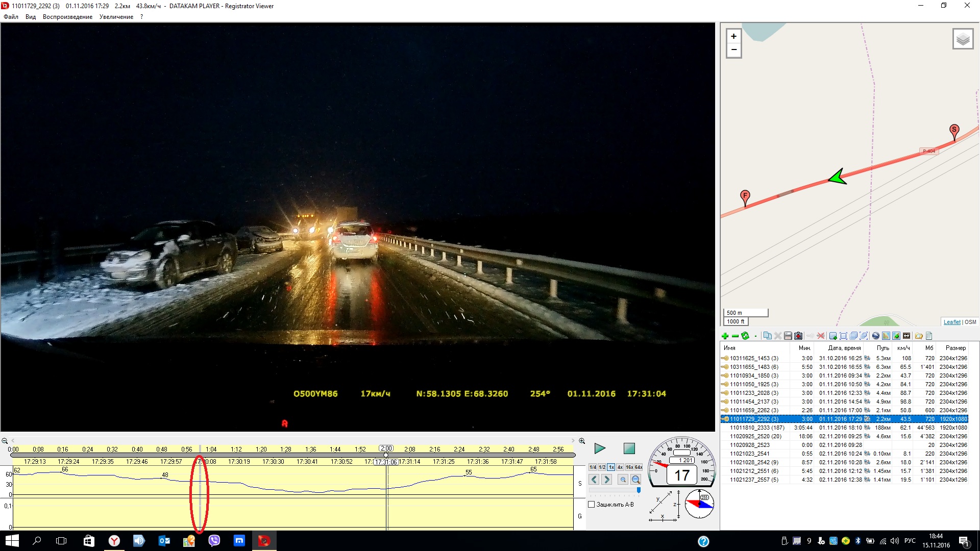This screenshot has width=980, height=551.
Task: Select file 11011810_2333 (187) in list
Action: tap(756, 428)
